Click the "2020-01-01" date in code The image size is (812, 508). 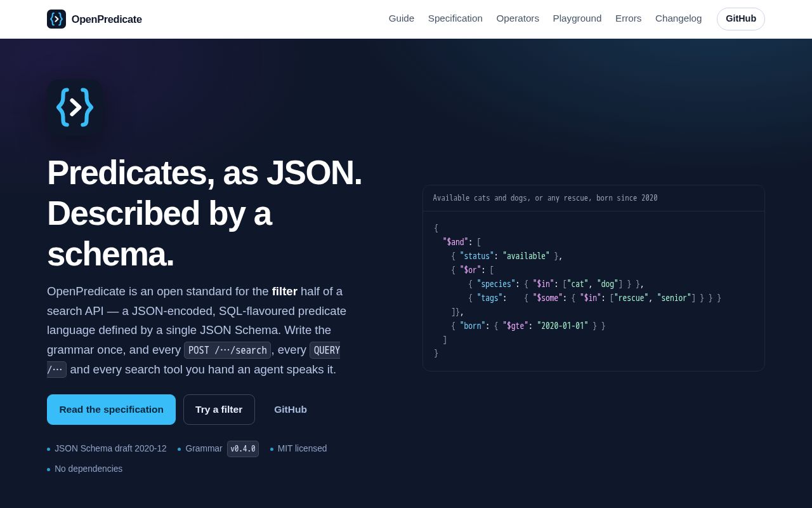pyautogui.click(x=563, y=326)
